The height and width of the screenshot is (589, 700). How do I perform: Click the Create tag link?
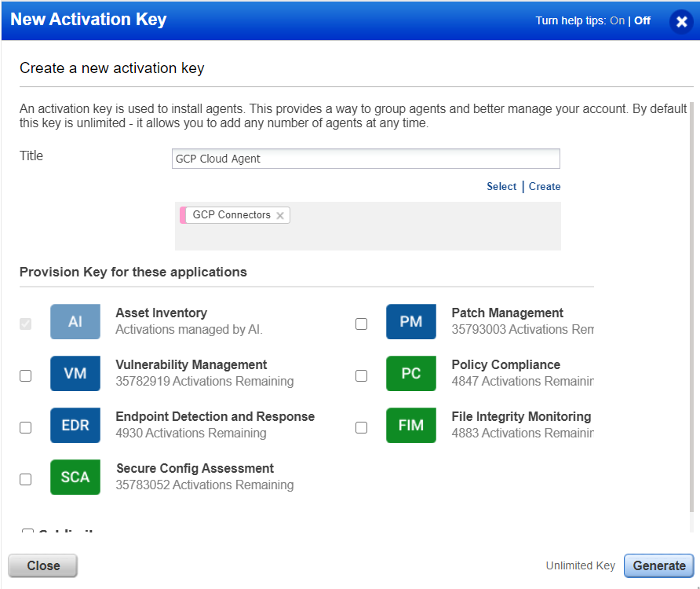[x=544, y=186]
